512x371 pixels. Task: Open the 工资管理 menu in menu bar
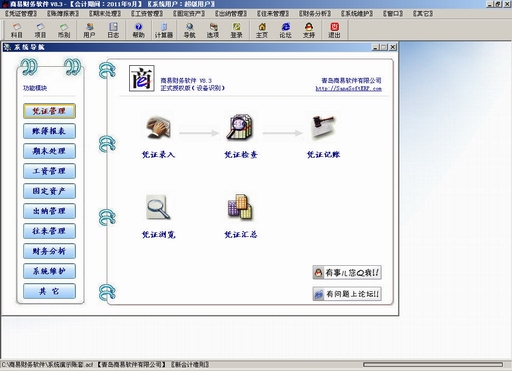[x=147, y=14]
